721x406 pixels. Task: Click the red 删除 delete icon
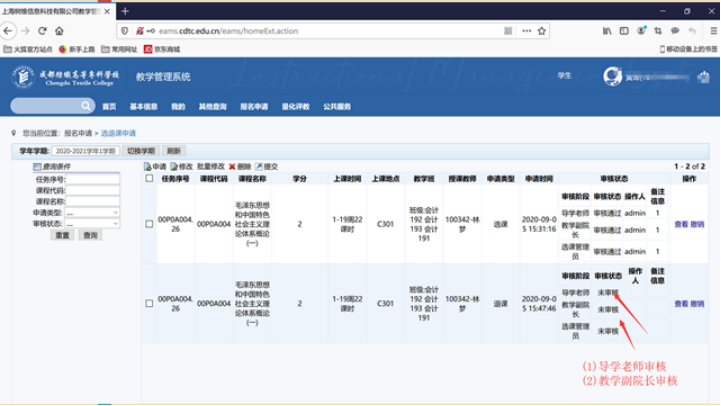(x=233, y=166)
